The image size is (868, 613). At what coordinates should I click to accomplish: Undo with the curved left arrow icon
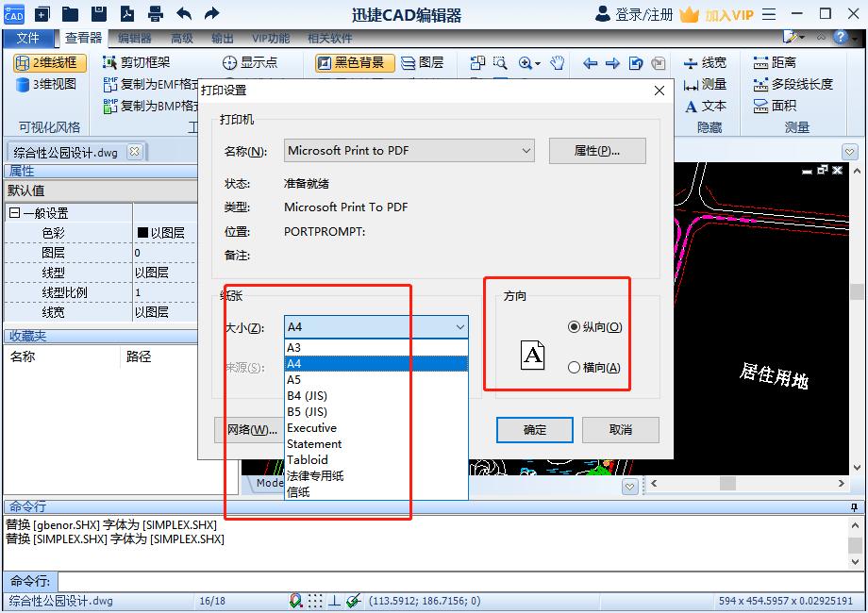point(184,14)
